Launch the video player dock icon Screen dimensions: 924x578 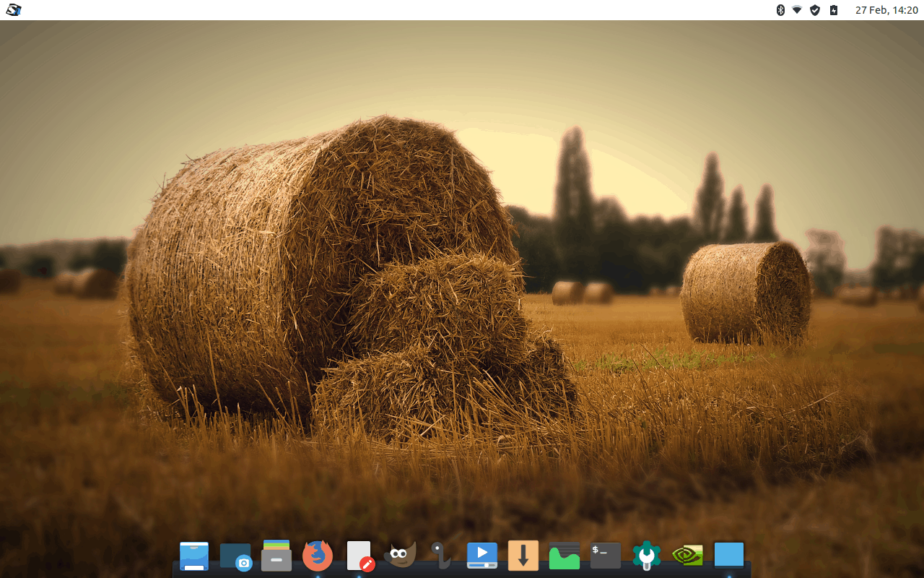pyautogui.click(x=481, y=556)
